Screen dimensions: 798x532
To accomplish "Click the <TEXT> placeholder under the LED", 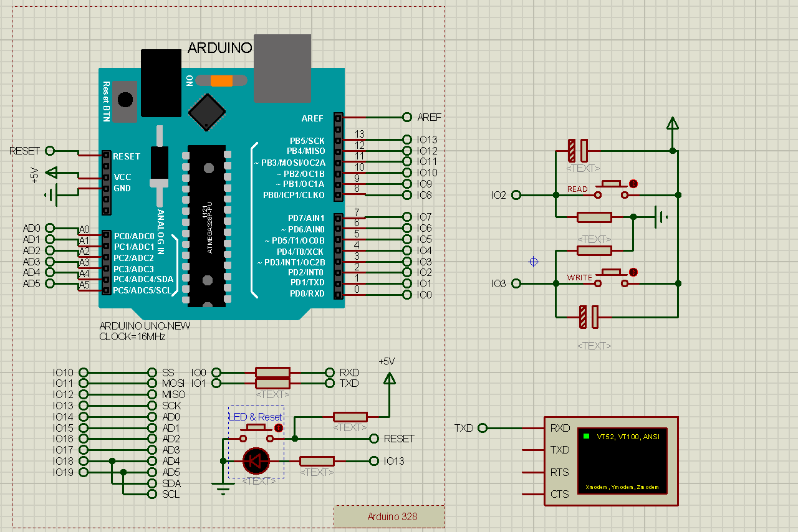I will pos(259,481).
